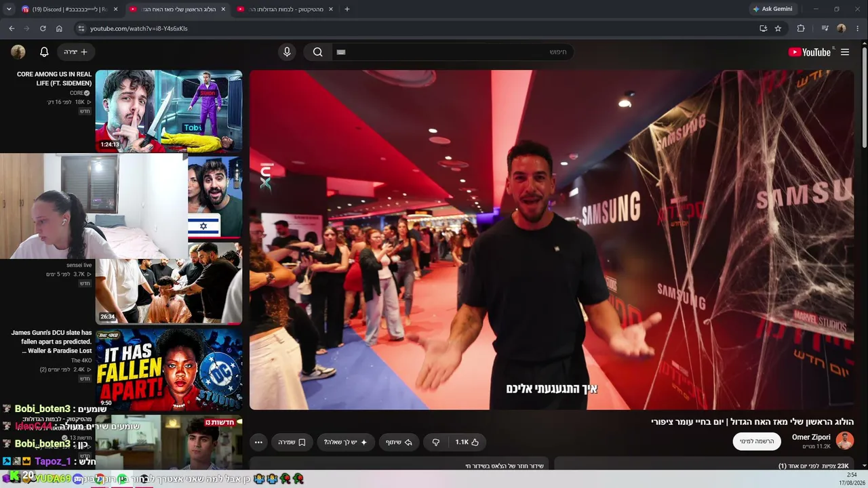Start voice search with microphone icon
868x488 pixels.
287,52
